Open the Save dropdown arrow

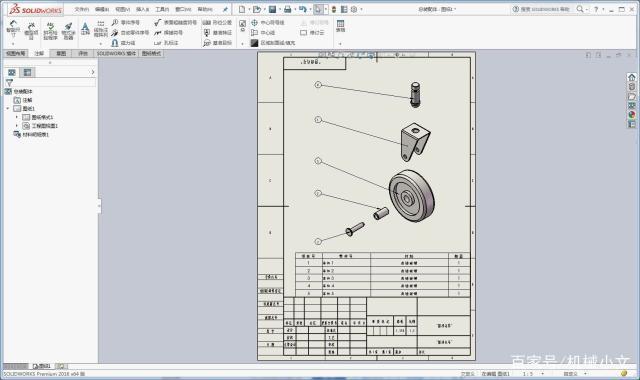click(280, 9)
